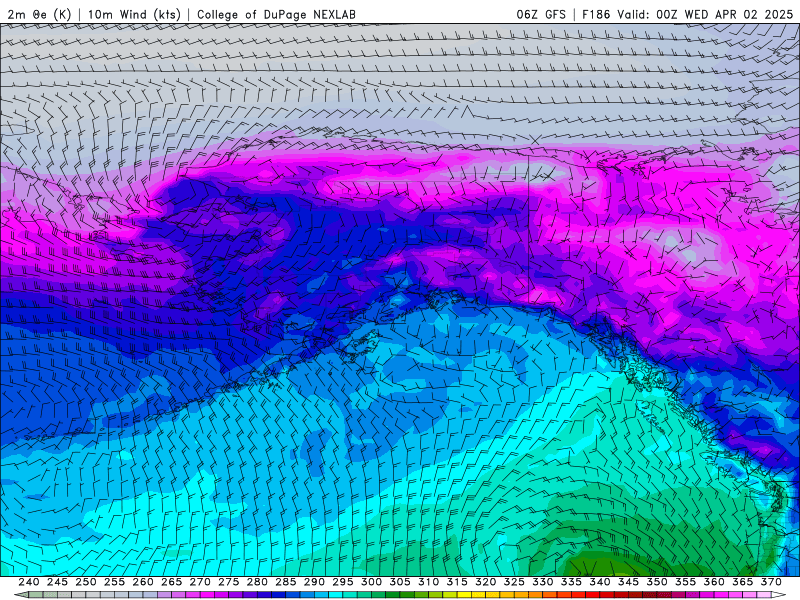Select the 325 scale value
The height and width of the screenshot is (600, 800).
point(514,582)
